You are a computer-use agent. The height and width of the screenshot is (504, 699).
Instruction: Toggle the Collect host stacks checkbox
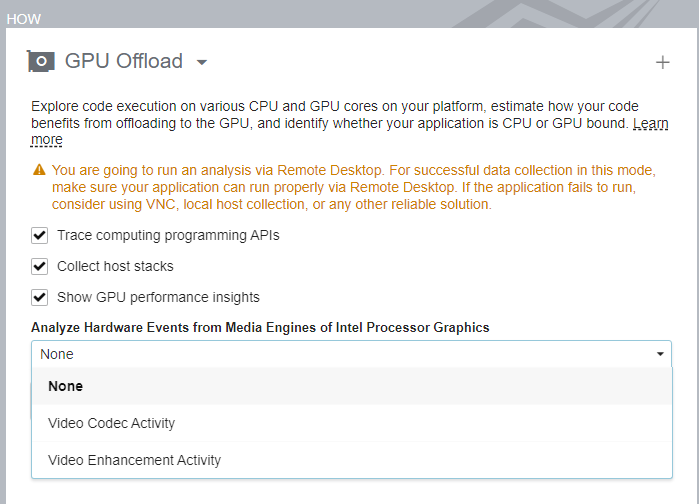[40, 266]
